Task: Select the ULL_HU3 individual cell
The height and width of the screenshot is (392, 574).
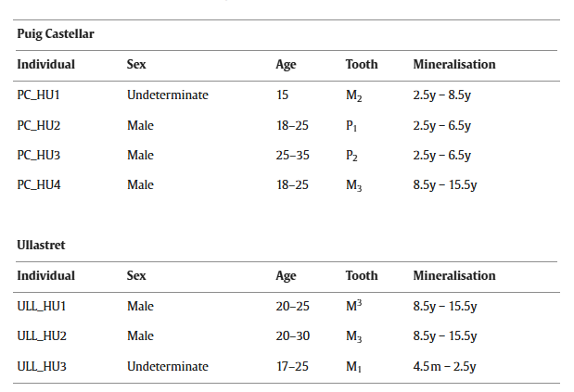Action: pos(42,366)
